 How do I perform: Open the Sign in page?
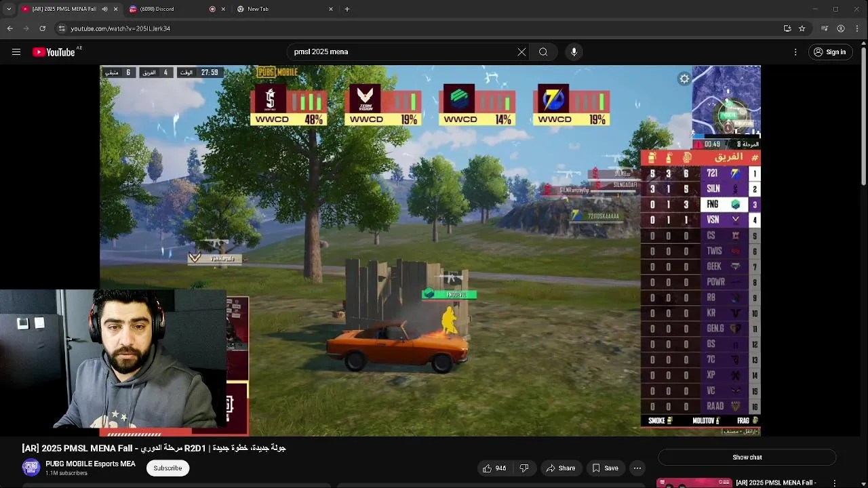click(830, 52)
